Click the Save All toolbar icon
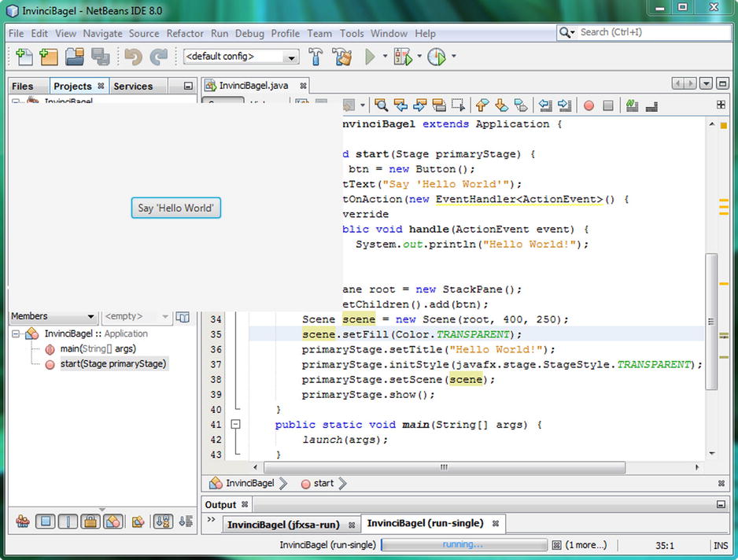The height and width of the screenshot is (560, 738). pyautogui.click(x=100, y=57)
